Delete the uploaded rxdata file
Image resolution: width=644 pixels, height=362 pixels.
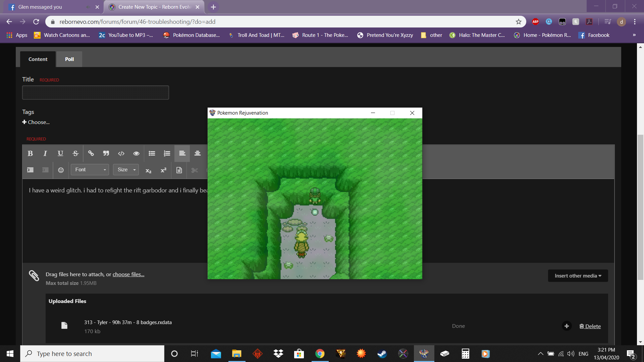point(590,326)
